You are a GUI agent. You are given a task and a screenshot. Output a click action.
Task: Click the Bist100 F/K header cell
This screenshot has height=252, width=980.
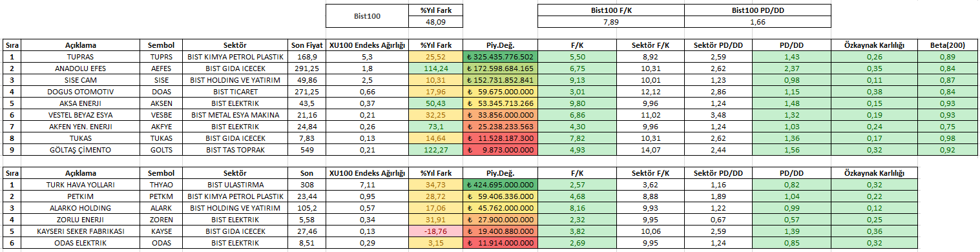tap(610, 11)
